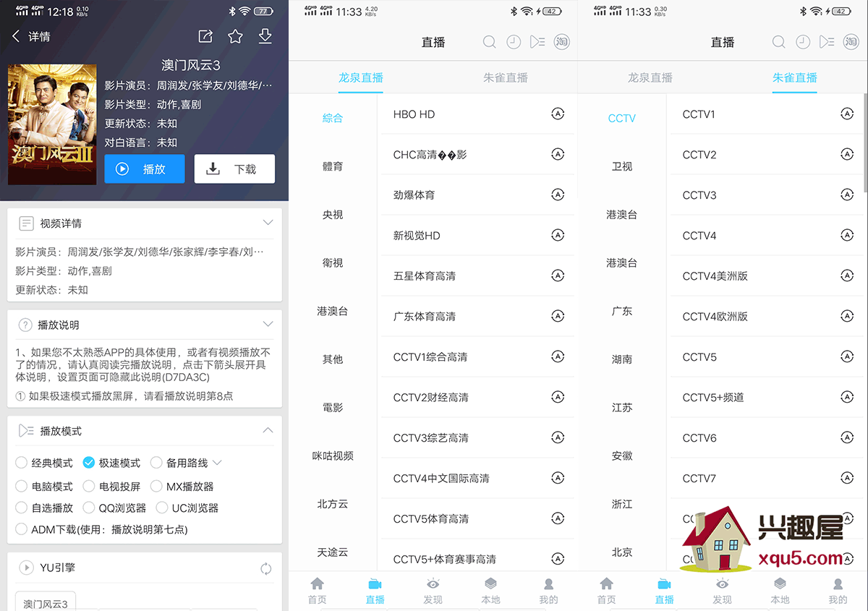
Task: Click the channel list scrollbar in 朱雀直播
Action: pyautogui.click(x=865, y=142)
